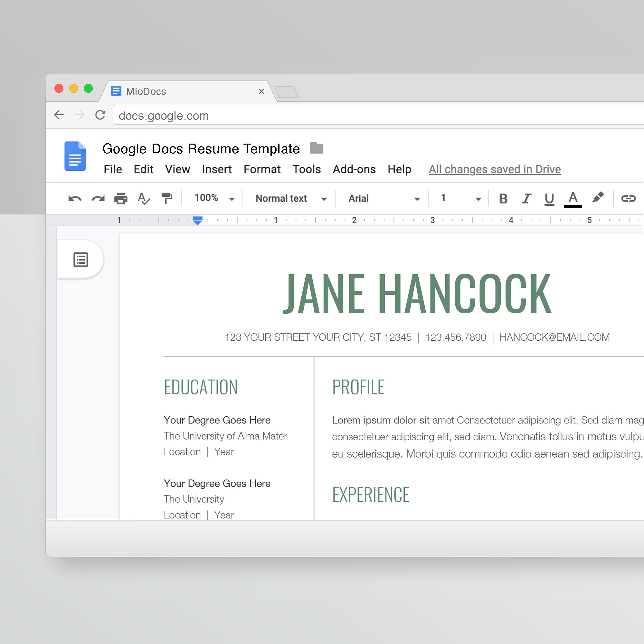Image resolution: width=644 pixels, height=644 pixels.
Task: Open the Format menu
Action: click(x=262, y=169)
